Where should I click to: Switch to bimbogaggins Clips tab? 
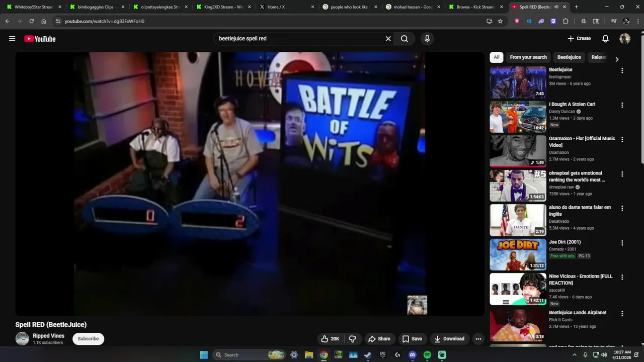coord(97,7)
